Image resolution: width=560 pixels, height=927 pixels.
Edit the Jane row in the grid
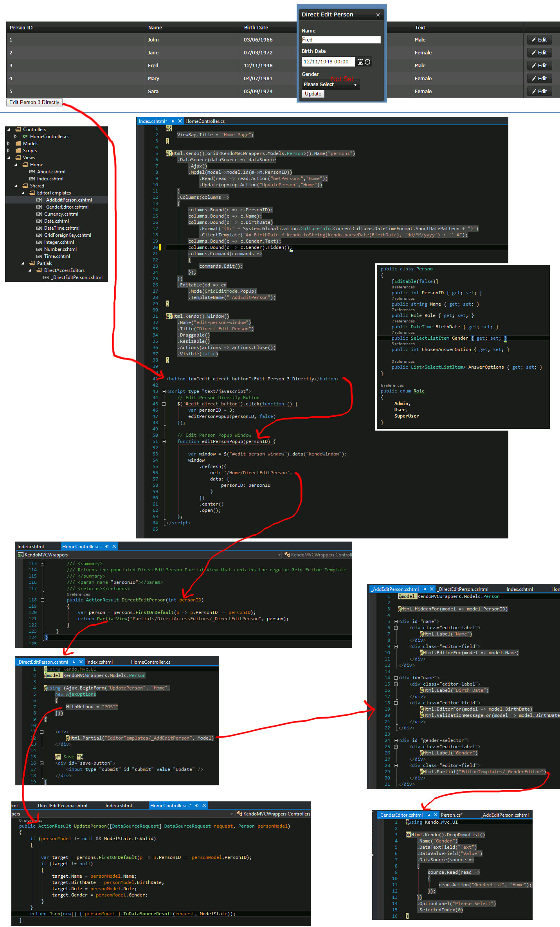tap(540, 53)
